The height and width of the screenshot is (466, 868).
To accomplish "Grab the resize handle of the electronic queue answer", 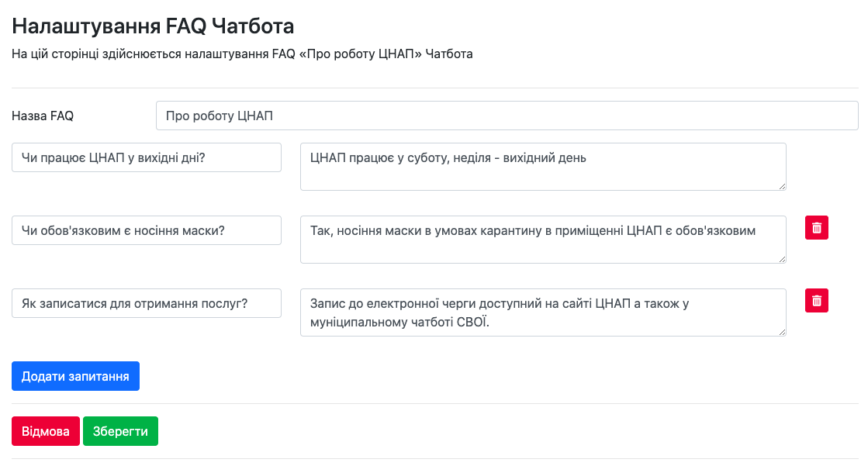I will tap(782, 331).
